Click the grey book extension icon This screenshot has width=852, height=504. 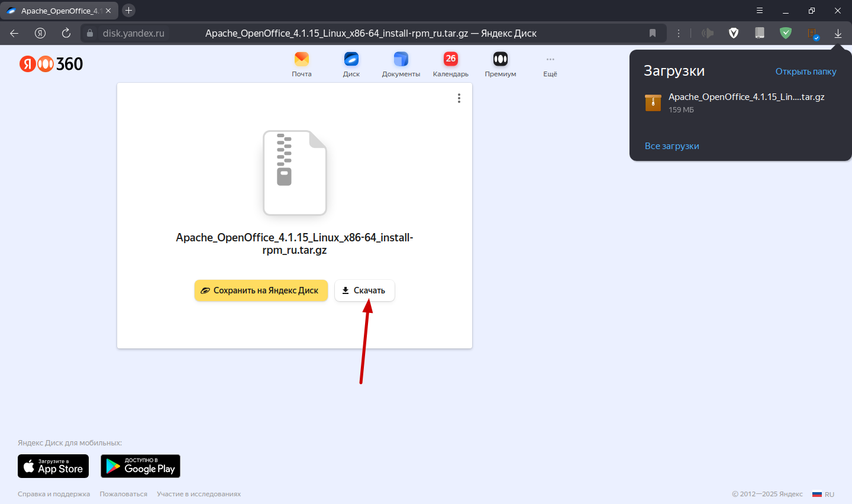[x=760, y=33]
